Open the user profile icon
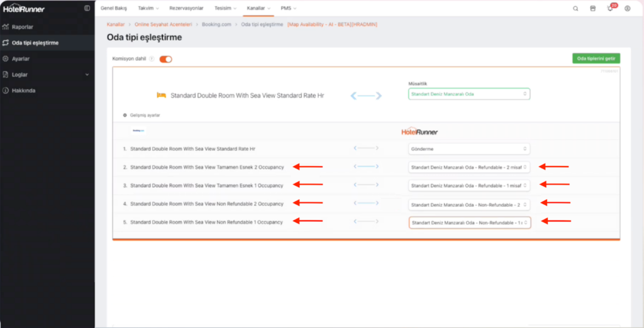The width and height of the screenshot is (644, 328). [x=627, y=9]
